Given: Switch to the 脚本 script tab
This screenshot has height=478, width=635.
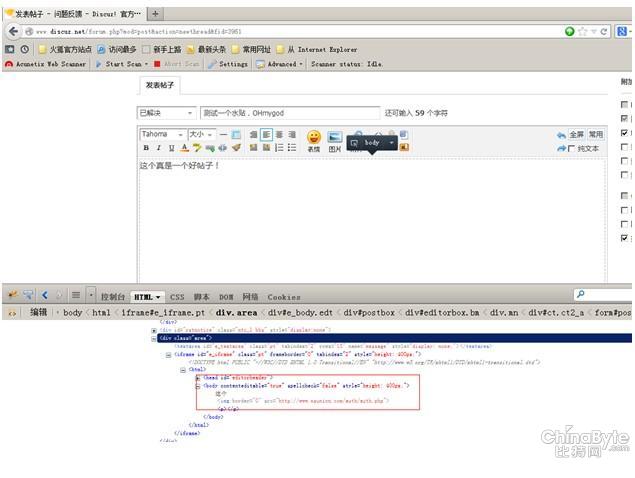Looking at the screenshot, I should (201, 297).
